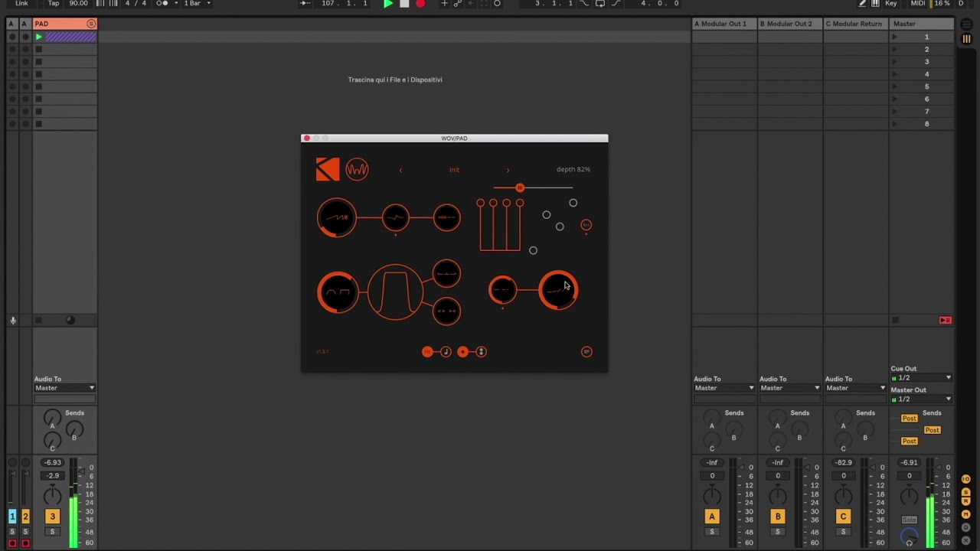The image size is (980, 551).
Task: Toggle the MIDI map mode switch
Action: 917,4
